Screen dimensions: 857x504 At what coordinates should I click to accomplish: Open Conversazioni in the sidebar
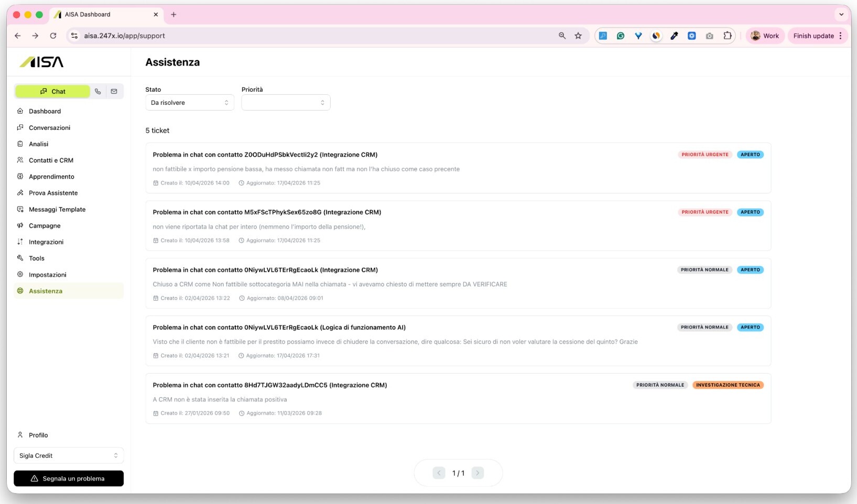(49, 128)
